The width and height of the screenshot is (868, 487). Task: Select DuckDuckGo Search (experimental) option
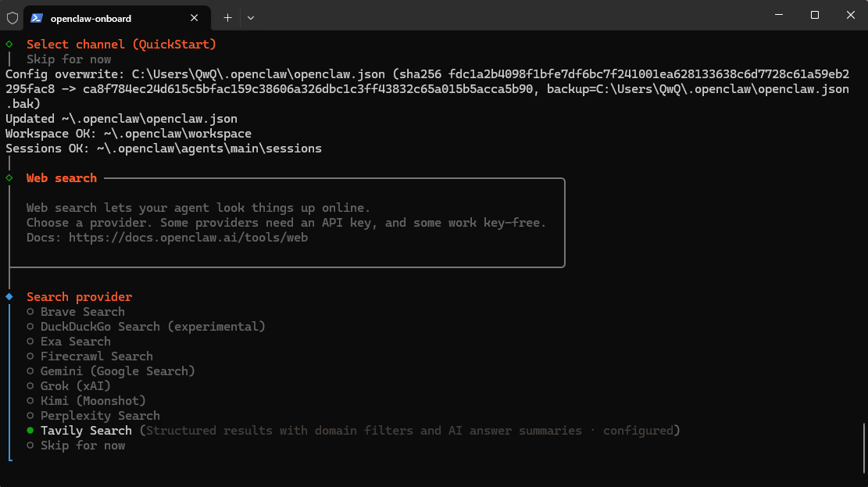[152, 327]
